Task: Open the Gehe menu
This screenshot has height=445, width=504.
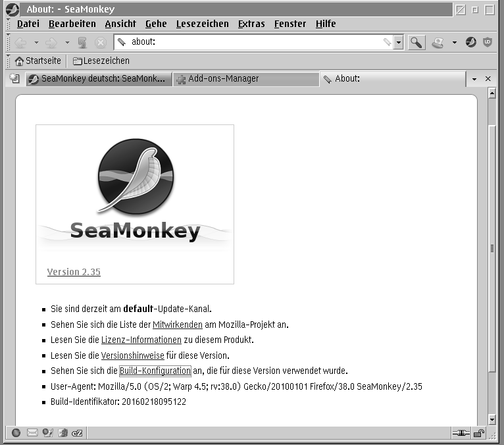Action: (156, 24)
